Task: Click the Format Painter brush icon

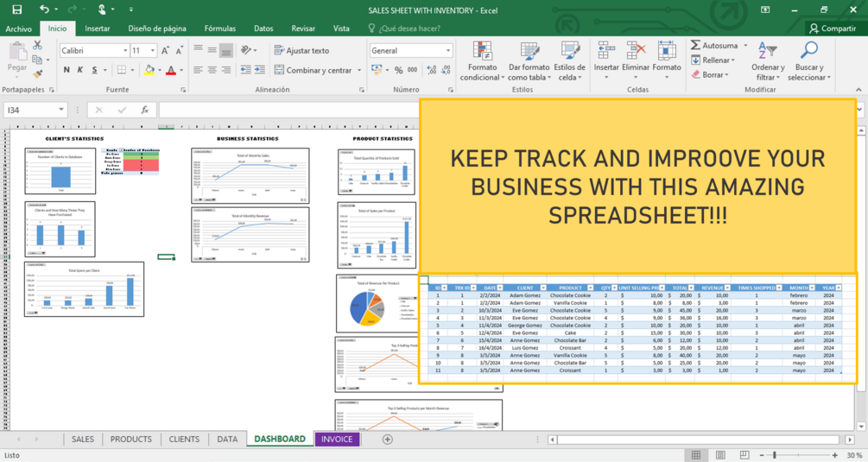Action: click(x=38, y=73)
